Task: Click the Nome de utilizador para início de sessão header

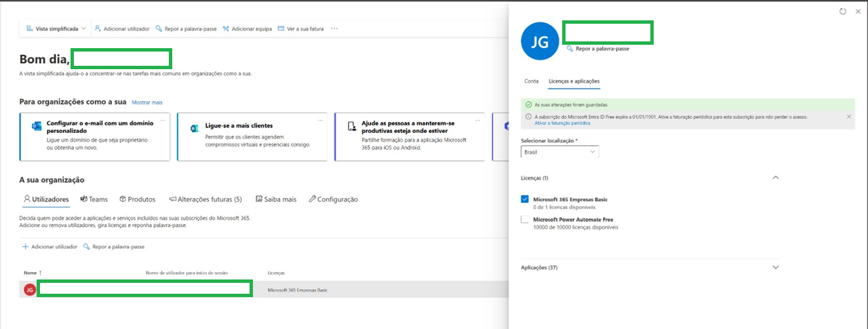Action: point(186,273)
